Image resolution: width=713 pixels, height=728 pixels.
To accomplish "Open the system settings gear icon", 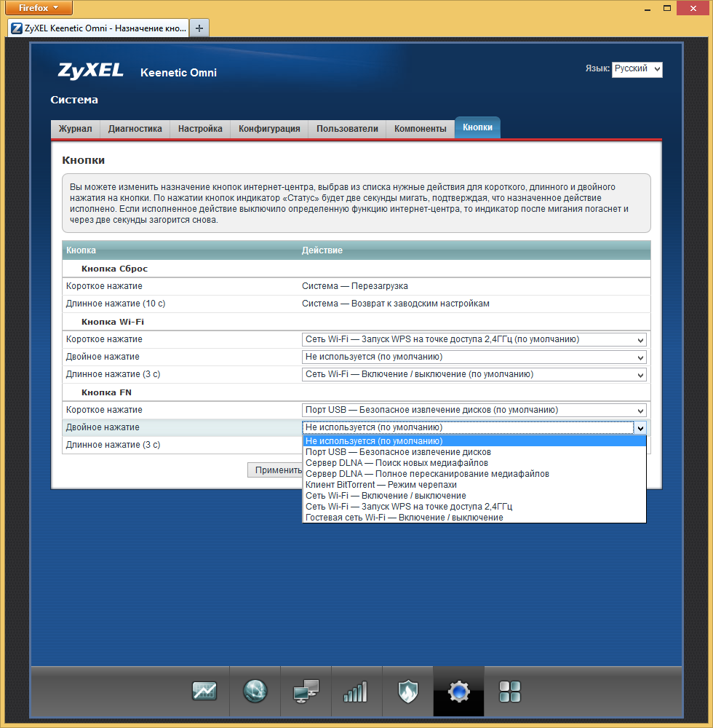I will pyautogui.click(x=459, y=692).
